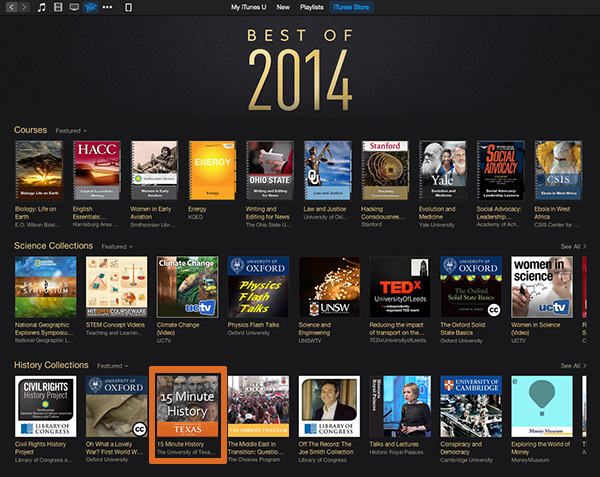
Task: Open the Movies library icon
Action: (58, 7)
